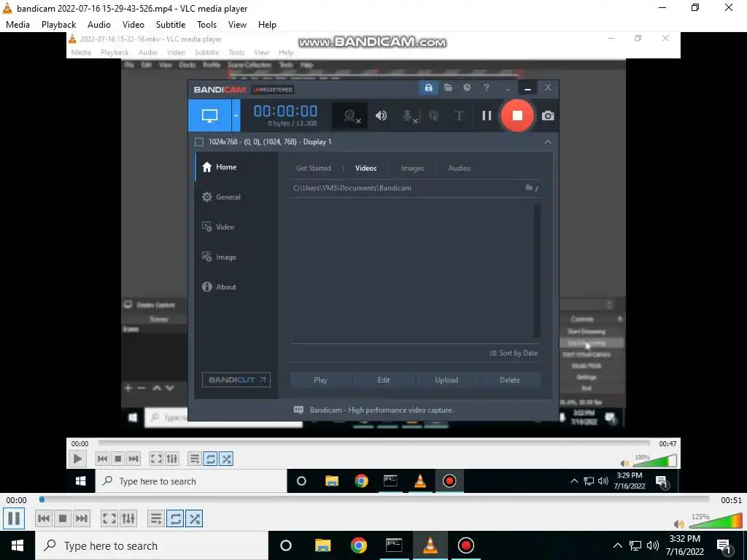The width and height of the screenshot is (747, 560).
Task: Toggle fullscreen in the outer VLC control bar
Action: click(x=109, y=518)
